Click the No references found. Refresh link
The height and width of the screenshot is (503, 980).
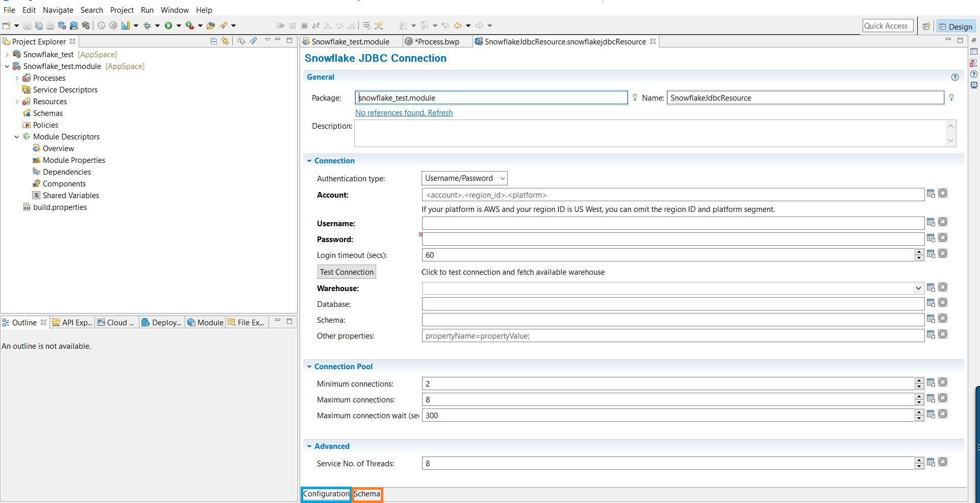[404, 113]
